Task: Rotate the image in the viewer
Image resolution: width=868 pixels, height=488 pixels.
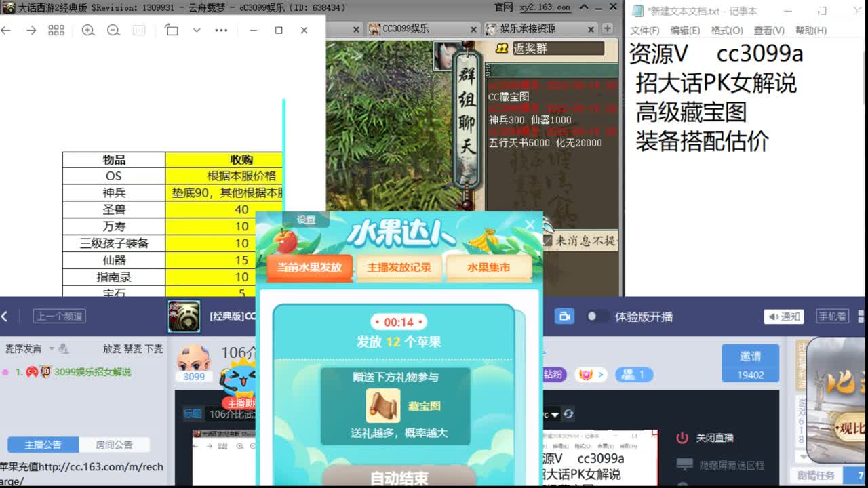Action: point(172,30)
